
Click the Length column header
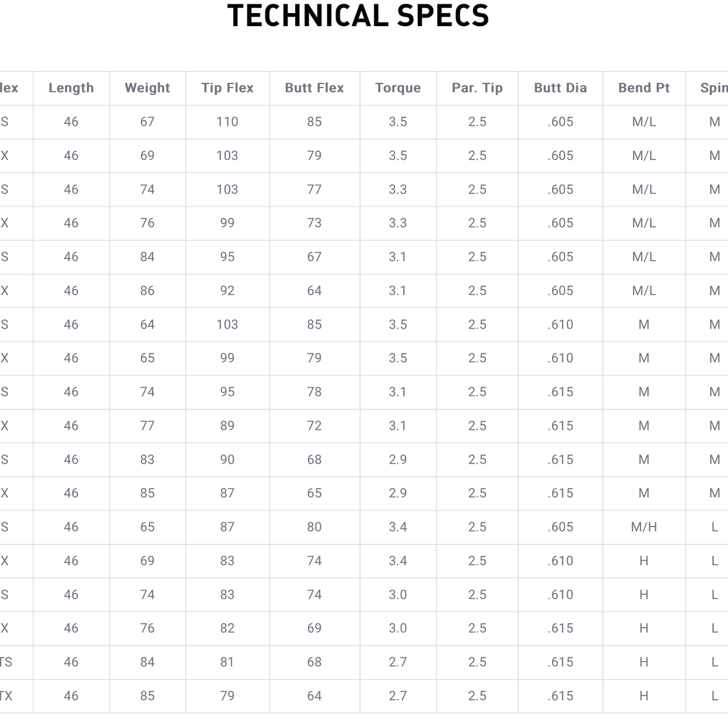coord(71,88)
